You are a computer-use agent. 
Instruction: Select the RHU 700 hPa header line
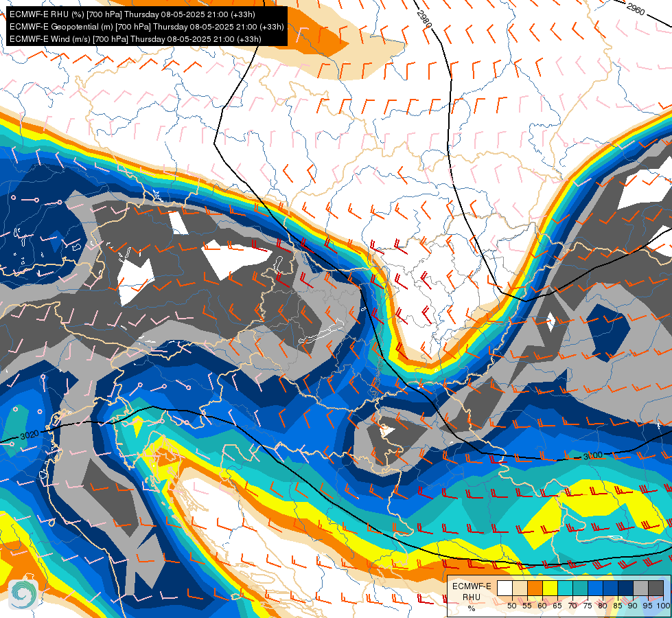point(132,14)
